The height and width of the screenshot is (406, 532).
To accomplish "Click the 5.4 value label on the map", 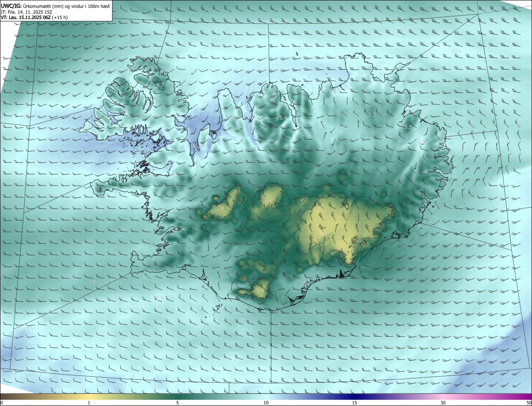I will (283, 118).
